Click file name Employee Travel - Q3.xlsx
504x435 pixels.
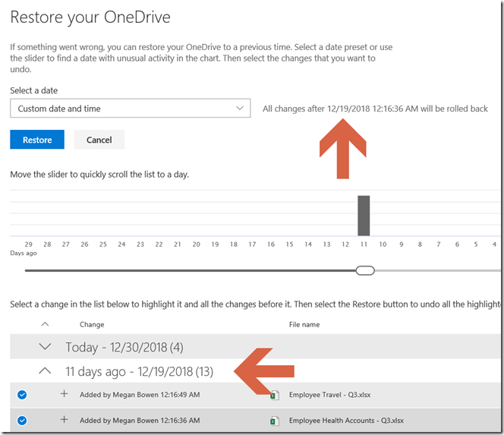(329, 395)
